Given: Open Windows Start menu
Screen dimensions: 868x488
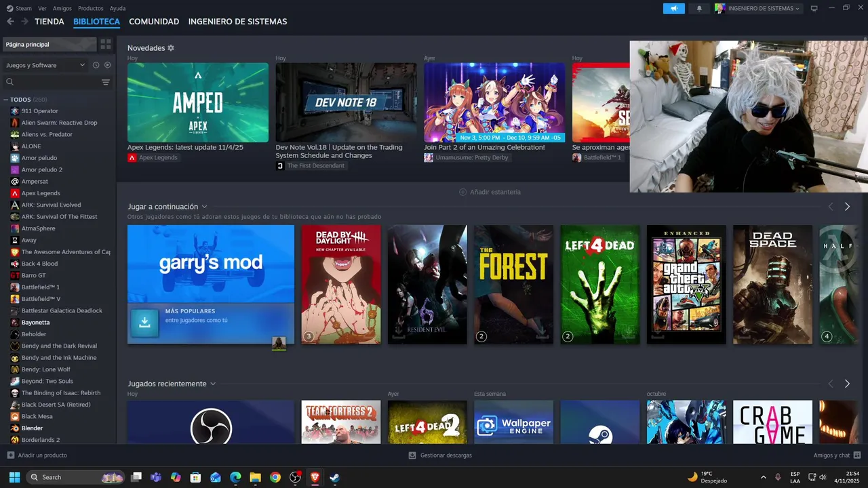Looking at the screenshot, I should click(x=14, y=477).
